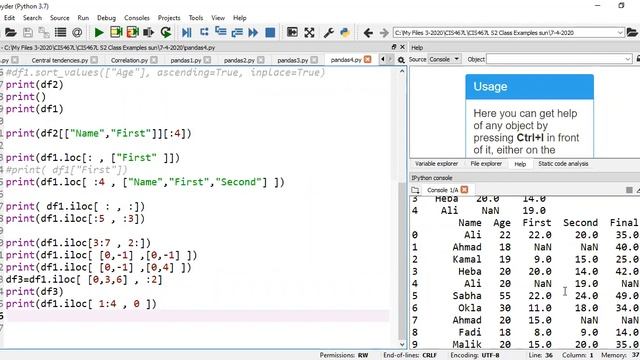
Task: Close the pandas1.py tab
Action: [x=207, y=60]
